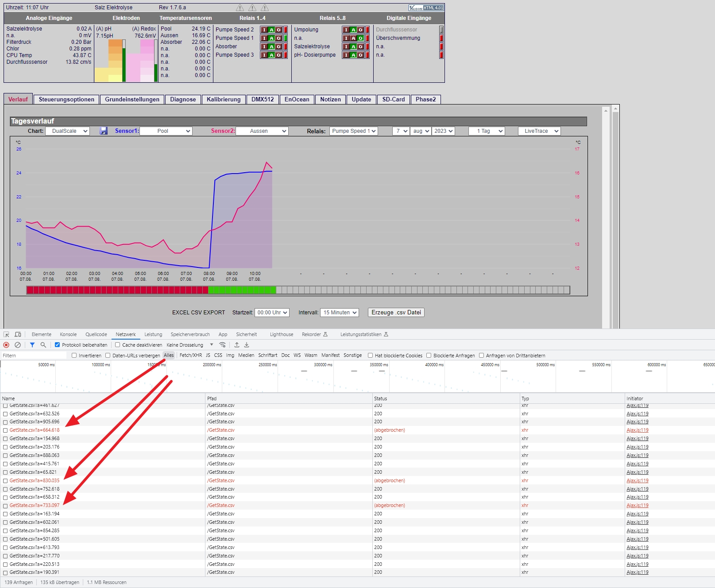Click the Filtern text input
Viewport: 715px width, 588px height.
[34, 356]
